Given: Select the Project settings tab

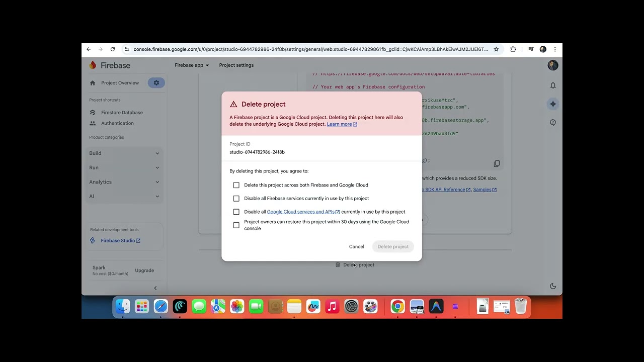Looking at the screenshot, I should pos(236,65).
